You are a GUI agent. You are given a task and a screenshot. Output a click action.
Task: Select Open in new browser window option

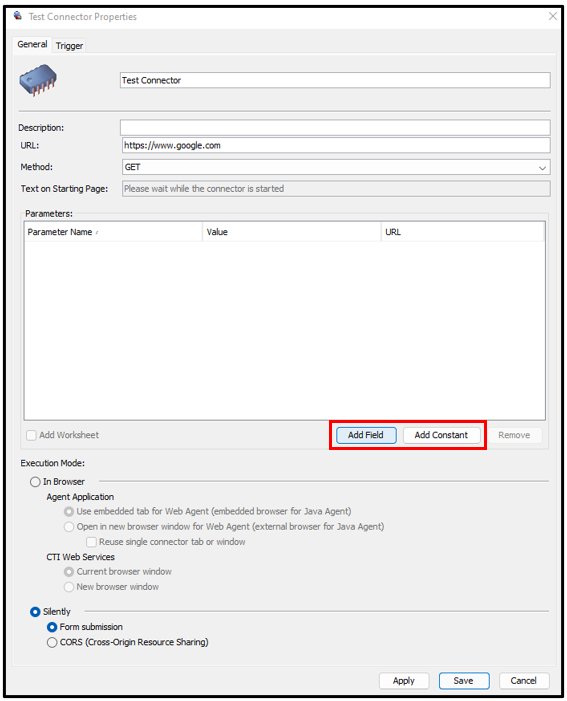[x=69, y=527]
